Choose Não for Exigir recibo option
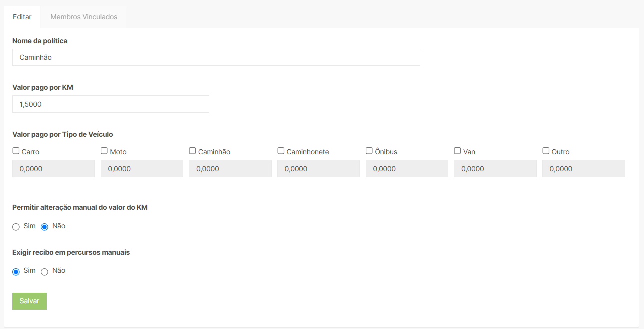Image resolution: width=644 pixels, height=329 pixels. (x=44, y=272)
